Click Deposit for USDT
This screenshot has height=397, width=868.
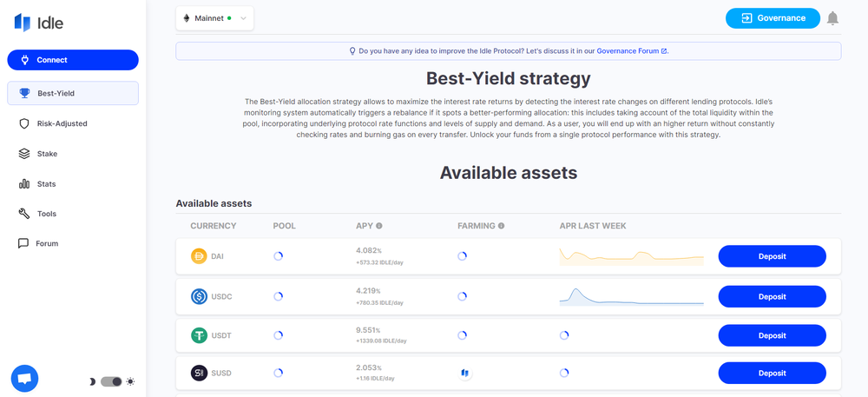[x=773, y=335]
